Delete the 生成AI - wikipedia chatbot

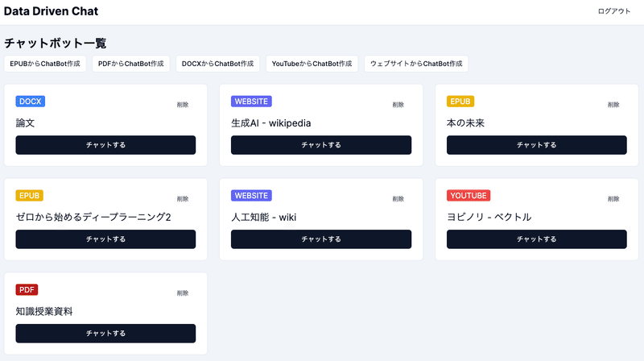point(398,105)
